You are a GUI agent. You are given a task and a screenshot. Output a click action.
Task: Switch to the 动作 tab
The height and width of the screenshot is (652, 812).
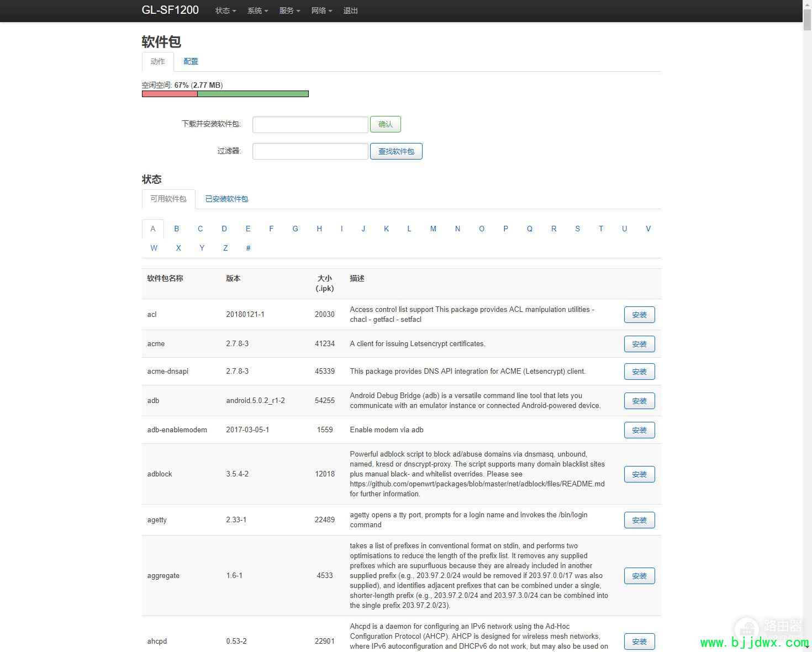point(158,62)
